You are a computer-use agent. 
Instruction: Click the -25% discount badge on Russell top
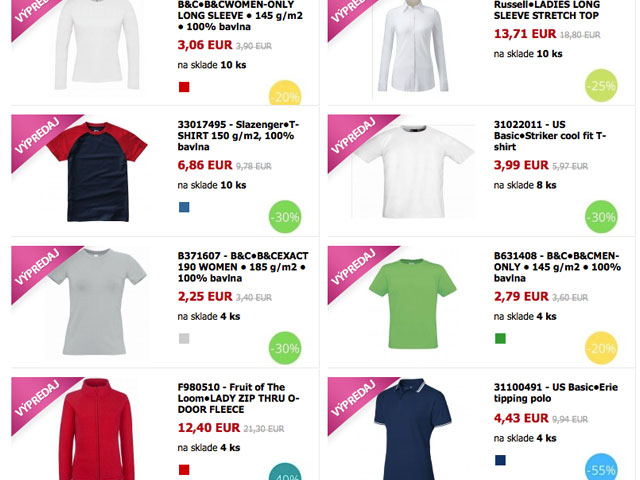point(601,86)
